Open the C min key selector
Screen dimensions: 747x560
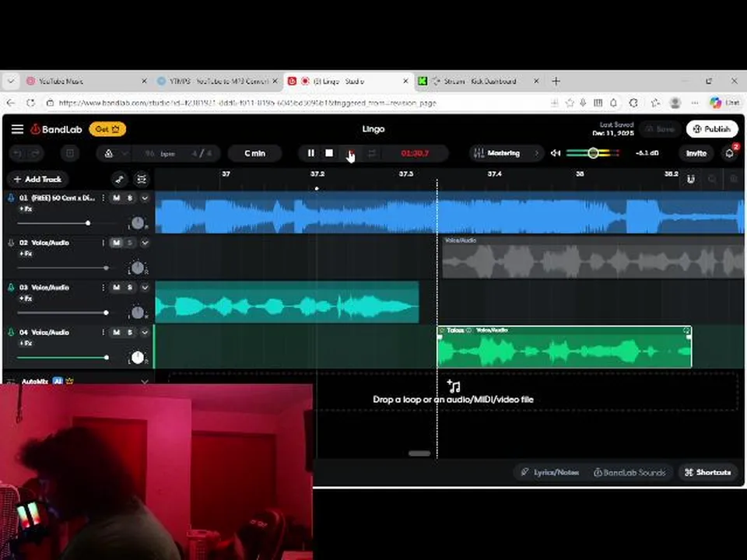pos(255,153)
